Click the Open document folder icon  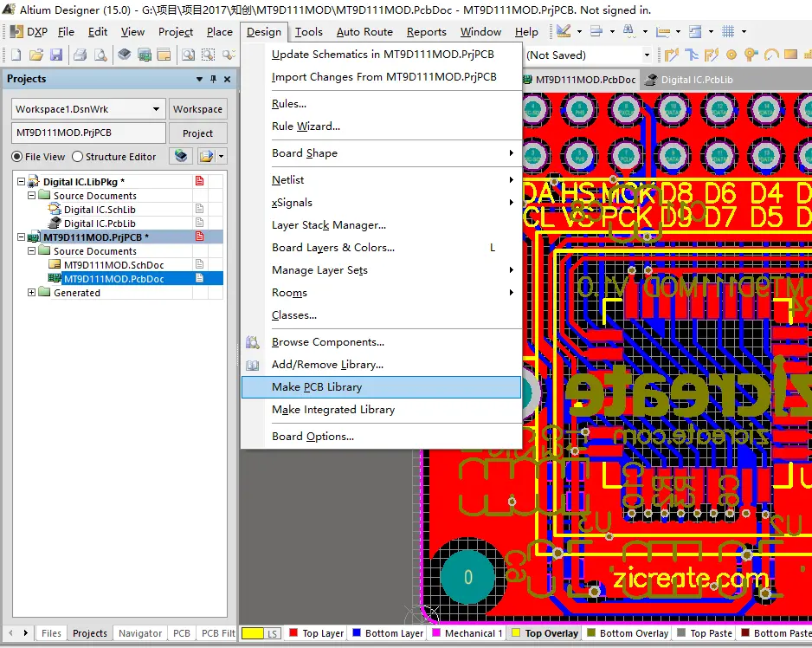point(36,55)
